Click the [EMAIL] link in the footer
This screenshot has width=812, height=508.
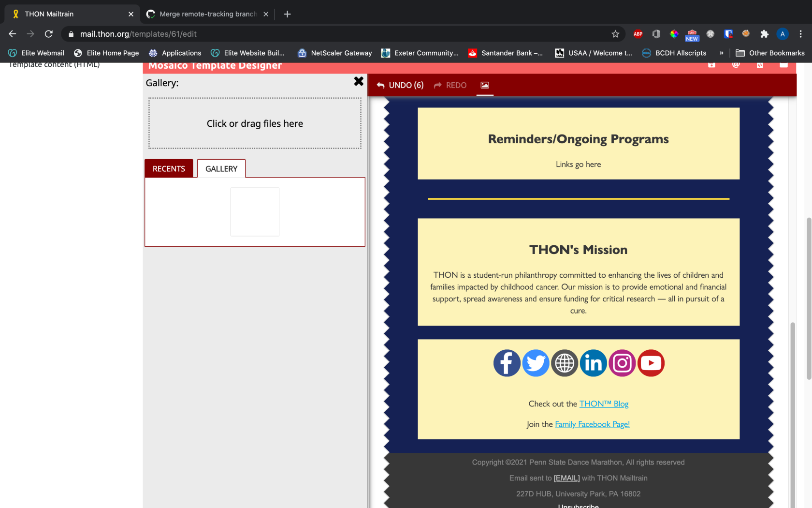[566, 478]
